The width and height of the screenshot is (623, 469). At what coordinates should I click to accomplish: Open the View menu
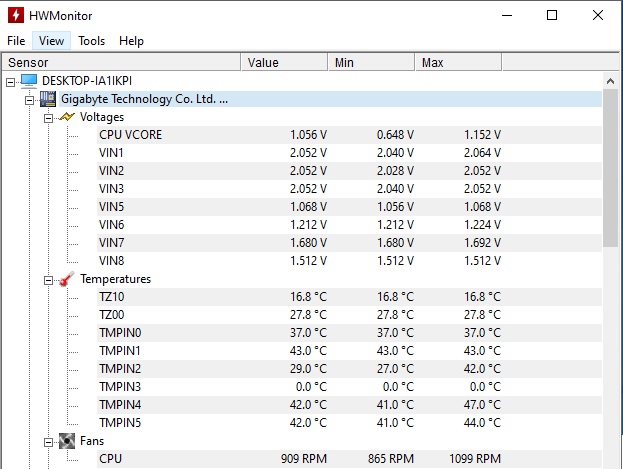coord(51,41)
